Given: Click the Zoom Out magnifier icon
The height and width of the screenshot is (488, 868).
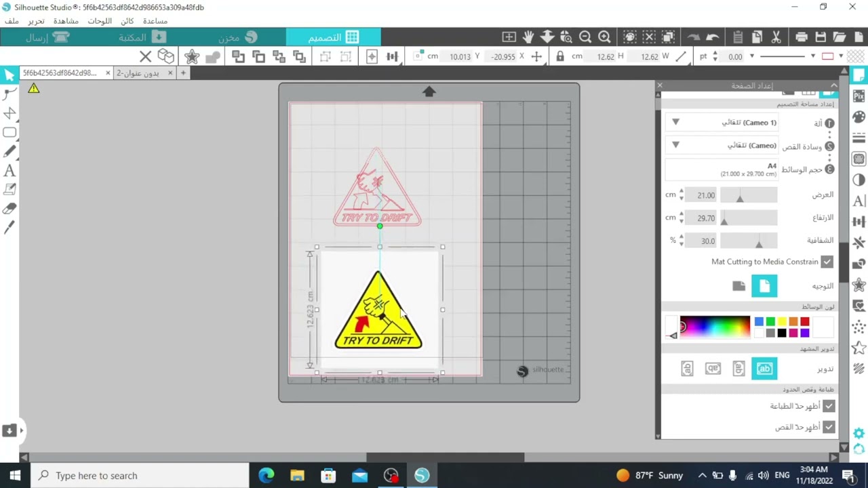Looking at the screenshot, I should [585, 37].
